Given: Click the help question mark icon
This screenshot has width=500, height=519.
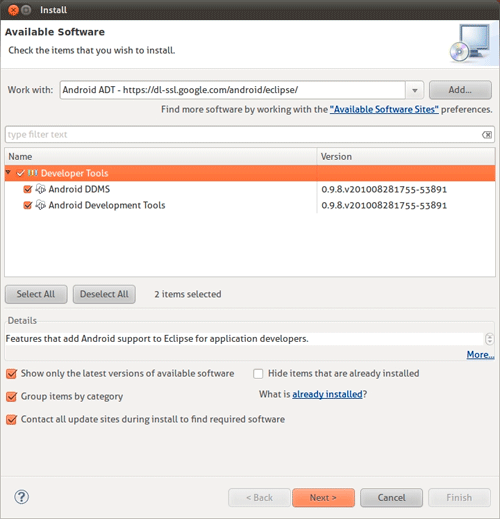Looking at the screenshot, I should [x=21, y=497].
